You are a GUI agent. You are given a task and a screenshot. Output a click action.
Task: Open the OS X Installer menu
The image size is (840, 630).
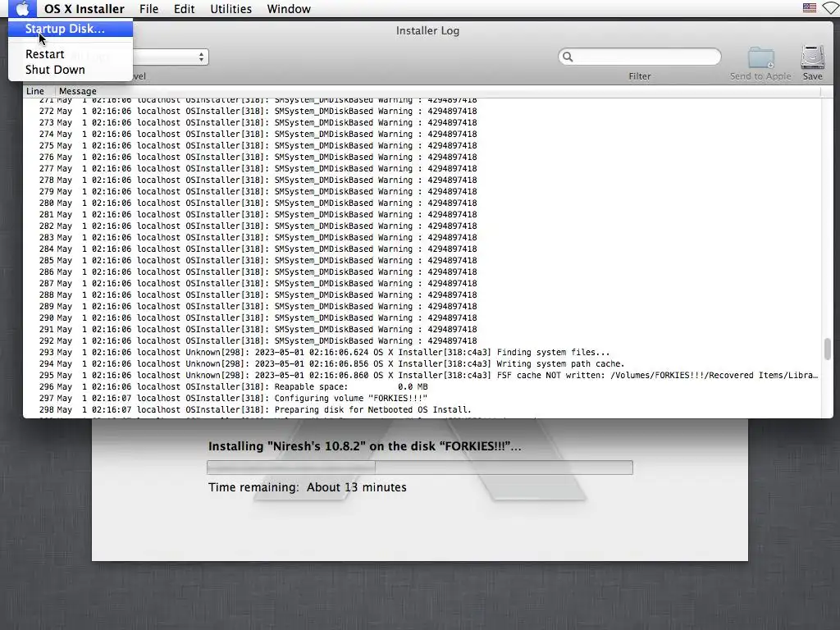point(84,8)
